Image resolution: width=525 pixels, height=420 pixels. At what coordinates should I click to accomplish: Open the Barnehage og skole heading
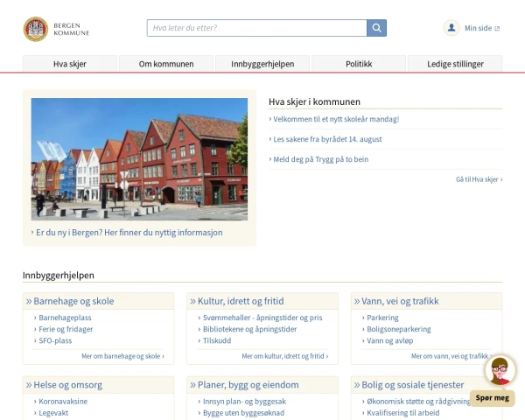73,301
